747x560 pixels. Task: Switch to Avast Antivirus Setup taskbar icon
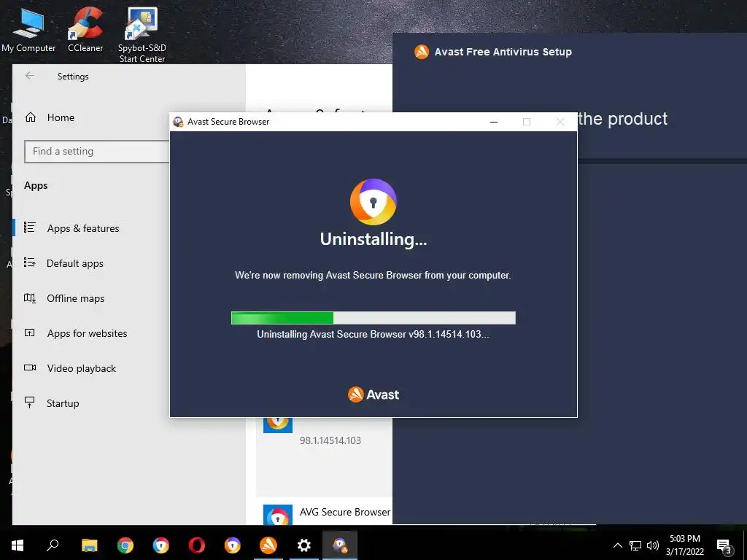pos(268,545)
